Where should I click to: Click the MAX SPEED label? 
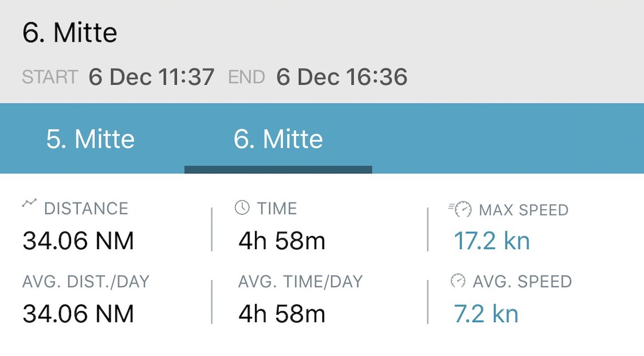[523, 210]
